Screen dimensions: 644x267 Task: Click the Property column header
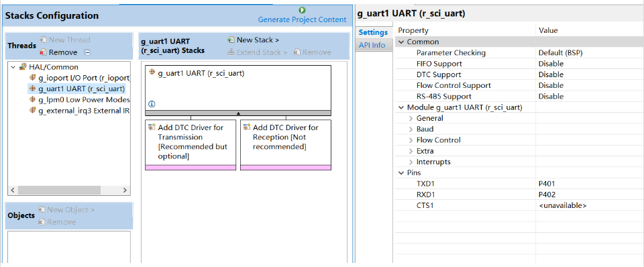click(x=413, y=30)
